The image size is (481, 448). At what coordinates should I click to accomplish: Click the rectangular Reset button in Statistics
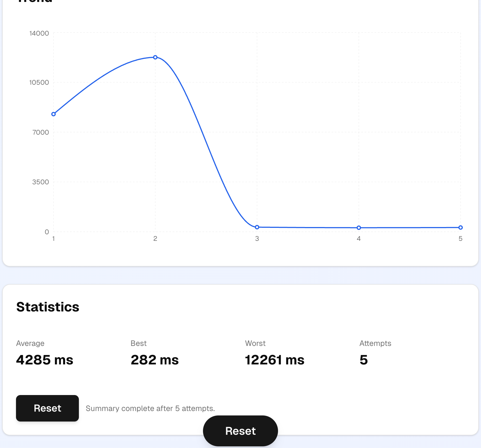[x=47, y=409]
